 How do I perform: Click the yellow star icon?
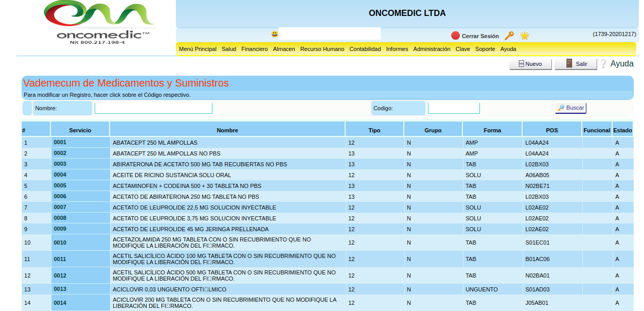tap(524, 36)
